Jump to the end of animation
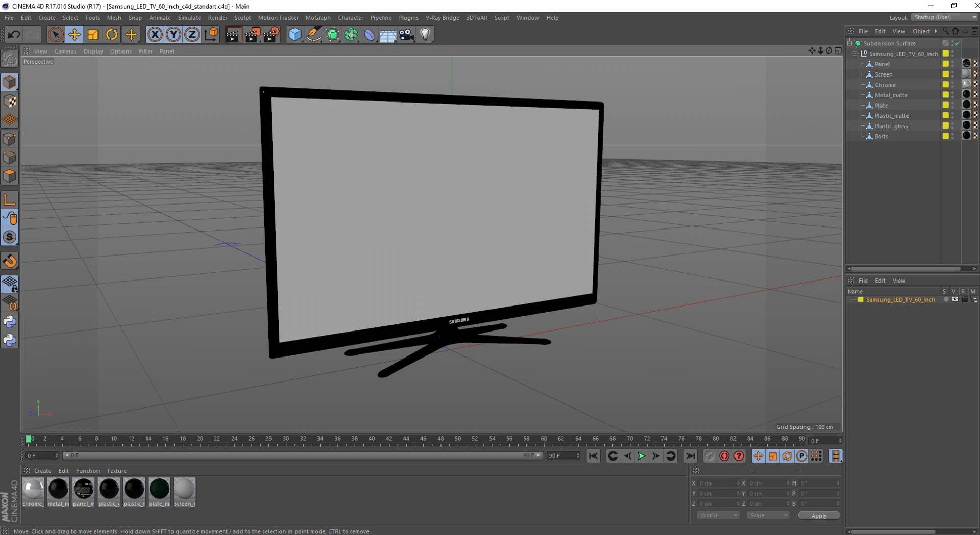The image size is (980, 535). [690, 456]
